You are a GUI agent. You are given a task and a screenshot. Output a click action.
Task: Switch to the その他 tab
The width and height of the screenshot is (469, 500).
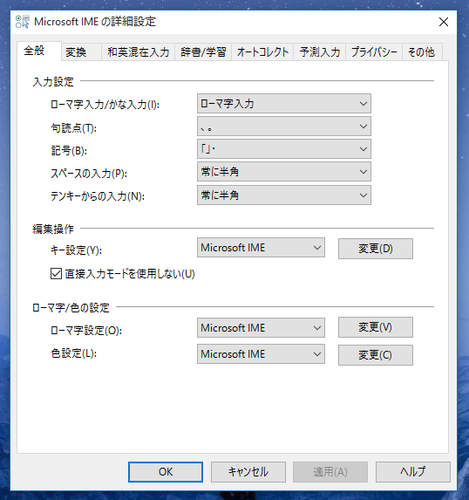pyautogui.click(x=422, y=52)
